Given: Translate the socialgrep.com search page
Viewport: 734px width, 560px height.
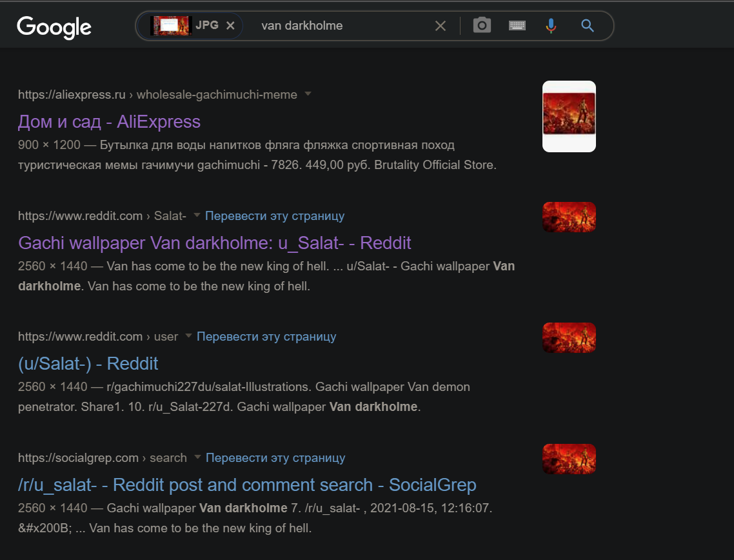Looking at the screenshot, I should point(275,458).
